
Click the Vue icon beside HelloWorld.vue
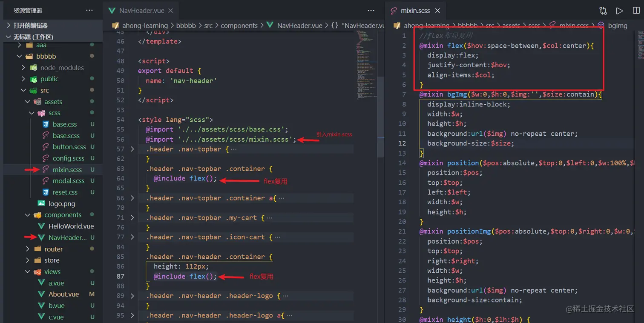tap(41, 226)
